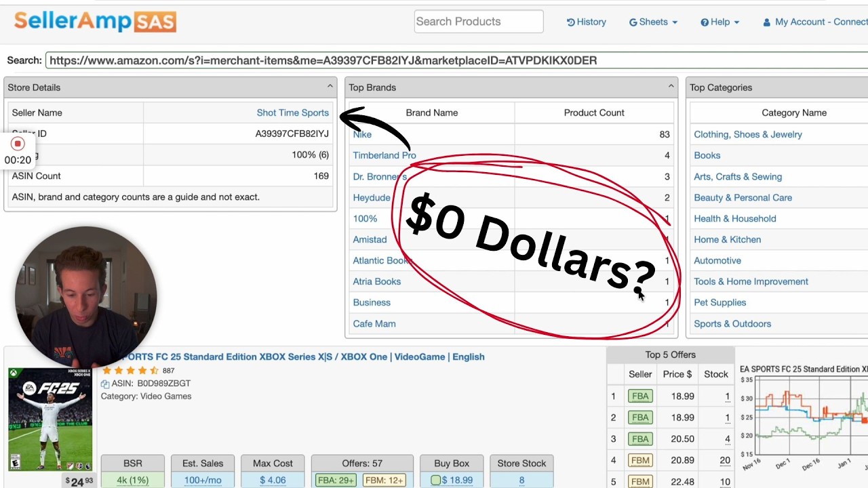Click the FBM badge in offer row 4
The height and width of the screenshot is (488, 868).
click(640, 460)
